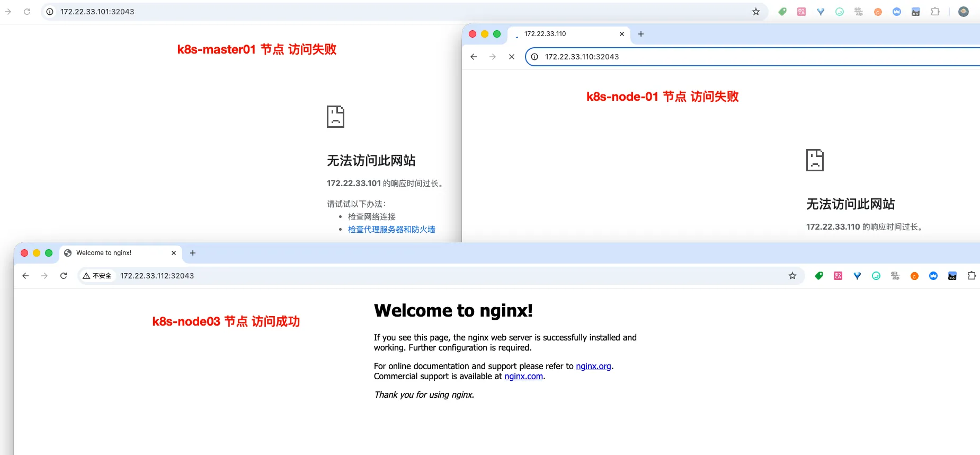980x455 pixels.
Task: Reload the Welcome to nginx page
Action: click(x=64, y=276)
